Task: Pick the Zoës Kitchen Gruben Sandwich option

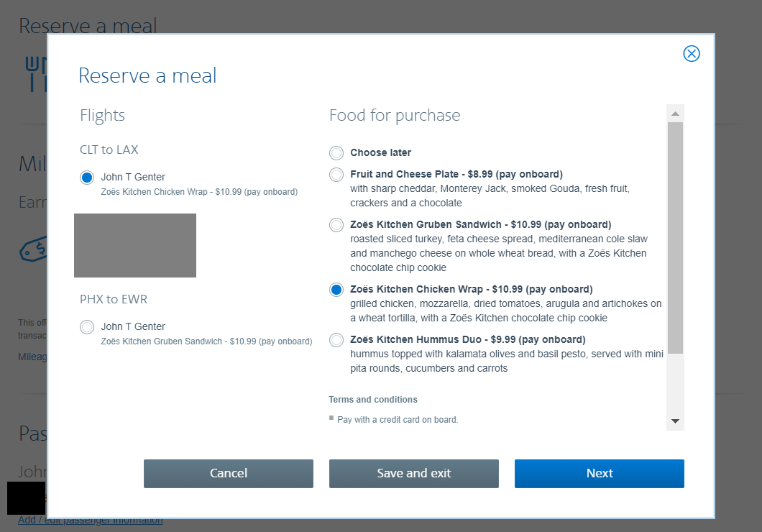Action: click(336, 225)
